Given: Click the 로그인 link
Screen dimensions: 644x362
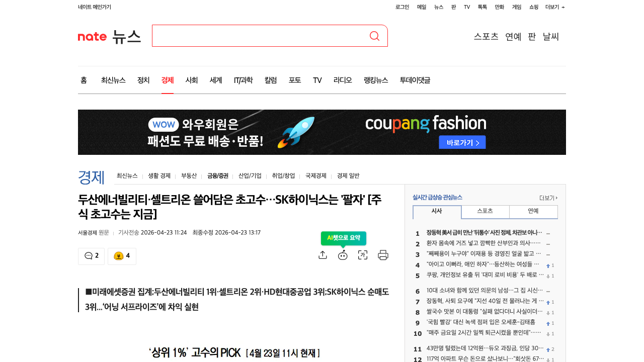Looking at the screenshot, I should click(402, 7).
